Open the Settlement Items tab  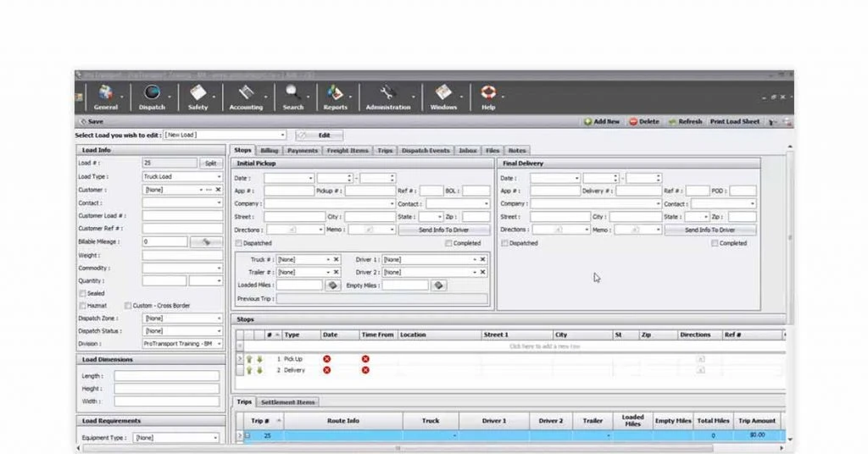point(287,402)
